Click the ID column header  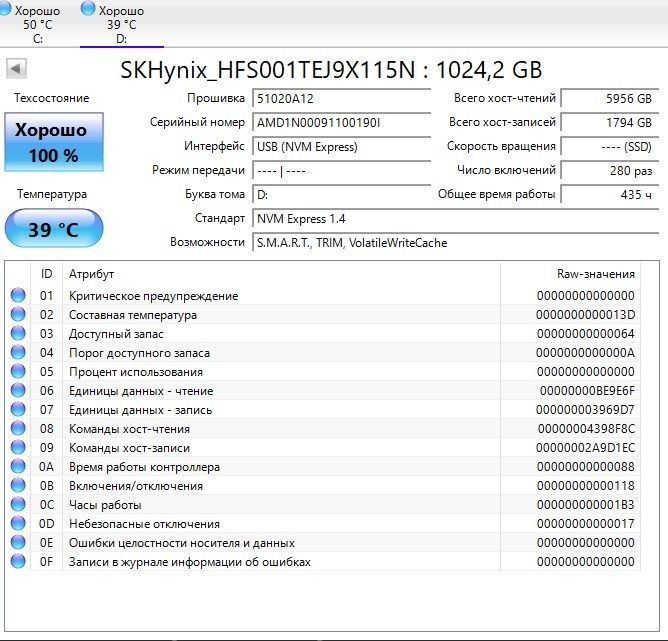[46, 274]
